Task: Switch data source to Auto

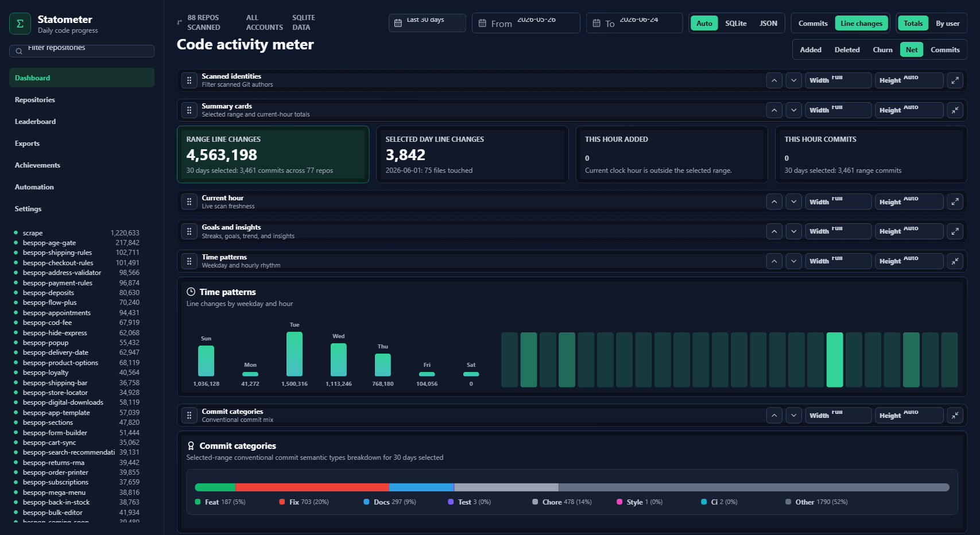Action: click(x=704, y=24)
